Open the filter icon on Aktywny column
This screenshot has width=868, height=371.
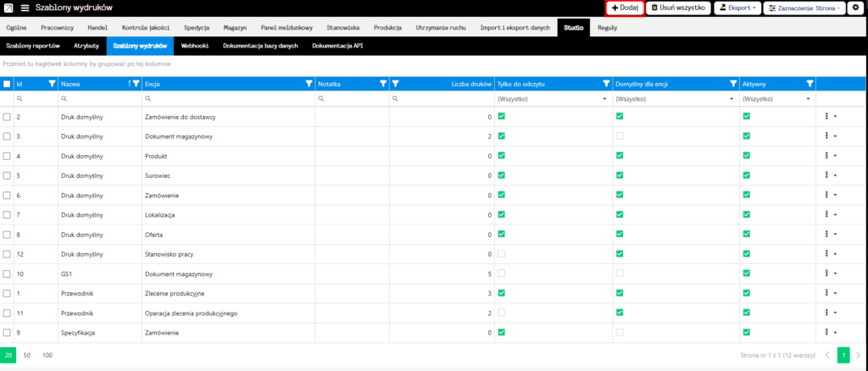(810, 84)
